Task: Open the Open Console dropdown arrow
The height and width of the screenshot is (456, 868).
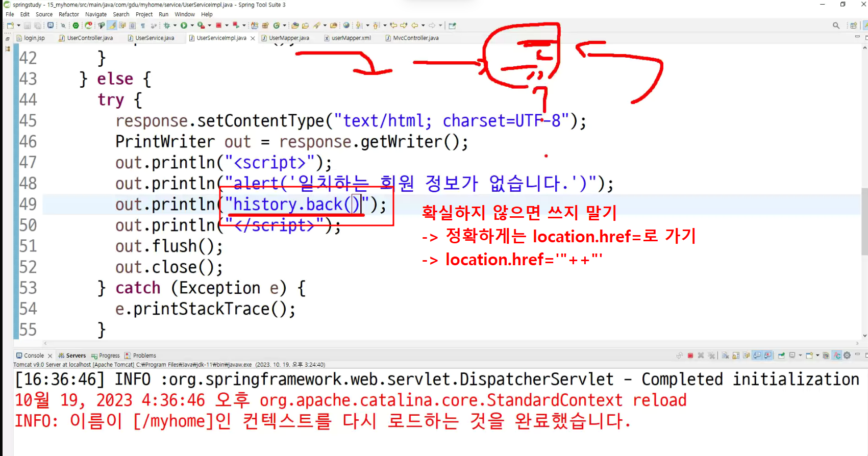Action: pyautogui.click(x=817, y=356)
